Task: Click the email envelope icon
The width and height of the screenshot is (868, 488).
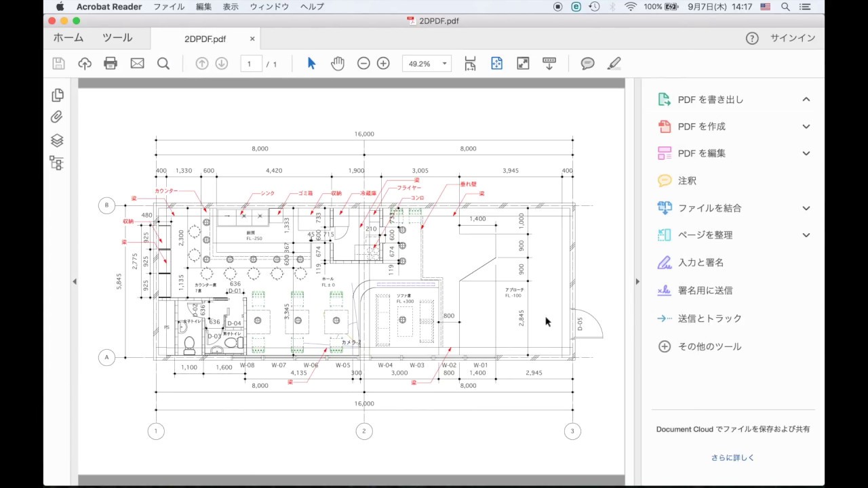Action: [x=137, y=64]
